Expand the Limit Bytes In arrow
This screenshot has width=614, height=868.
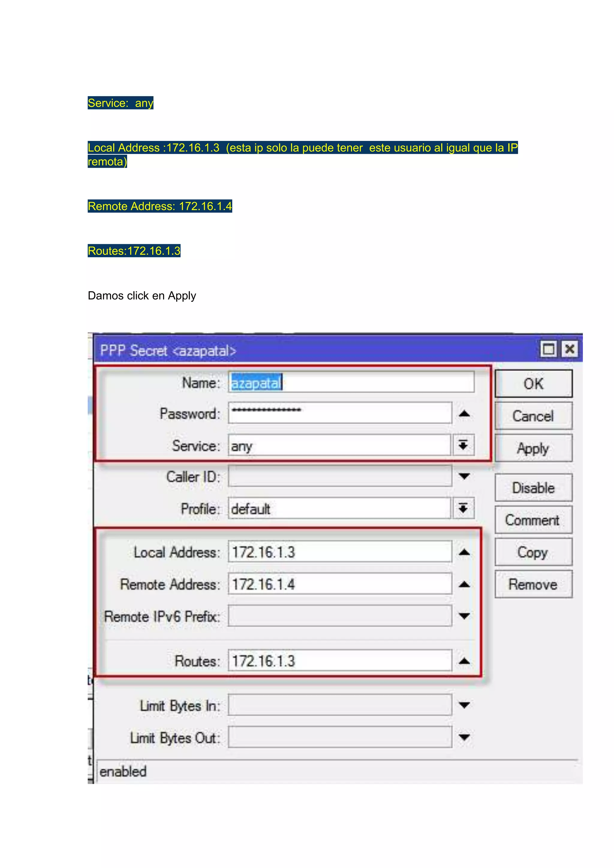(464, 705)
